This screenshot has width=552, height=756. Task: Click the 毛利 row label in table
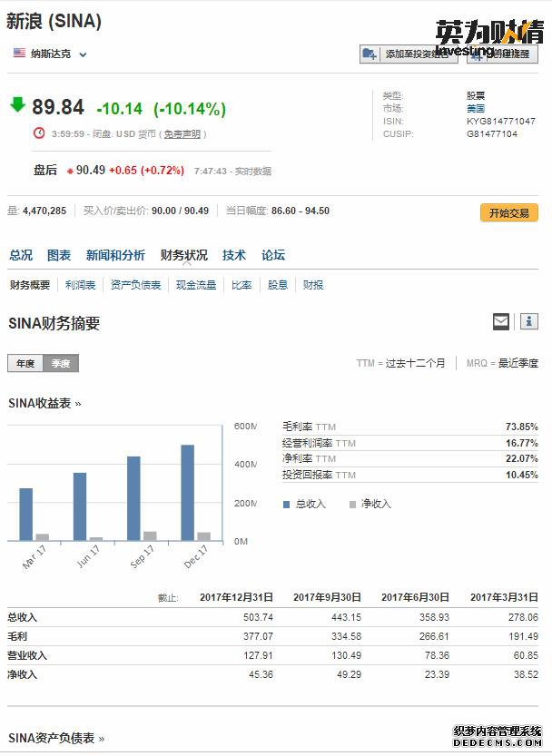(x=17, y=636)
